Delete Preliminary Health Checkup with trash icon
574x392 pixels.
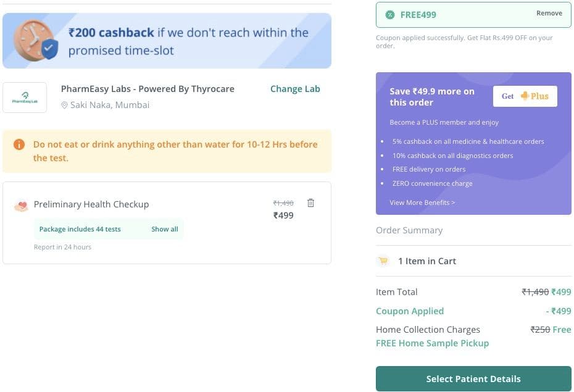click(x=310, y=202)
